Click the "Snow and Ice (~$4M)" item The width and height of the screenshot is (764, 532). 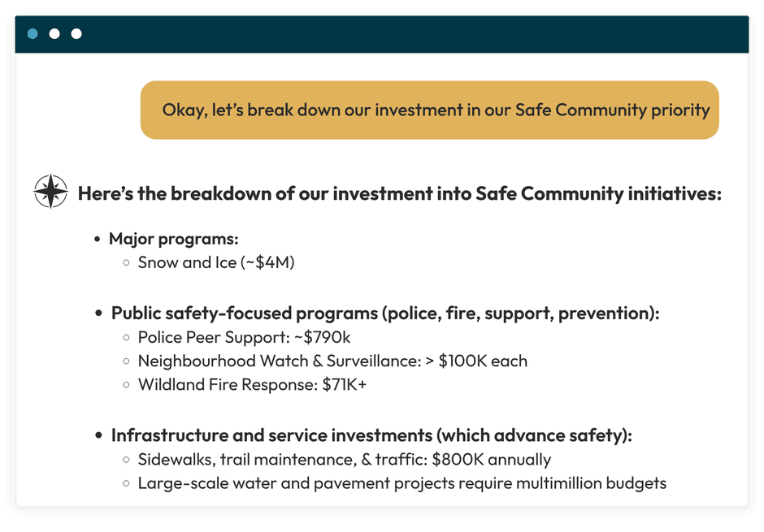tap(215, 262)
